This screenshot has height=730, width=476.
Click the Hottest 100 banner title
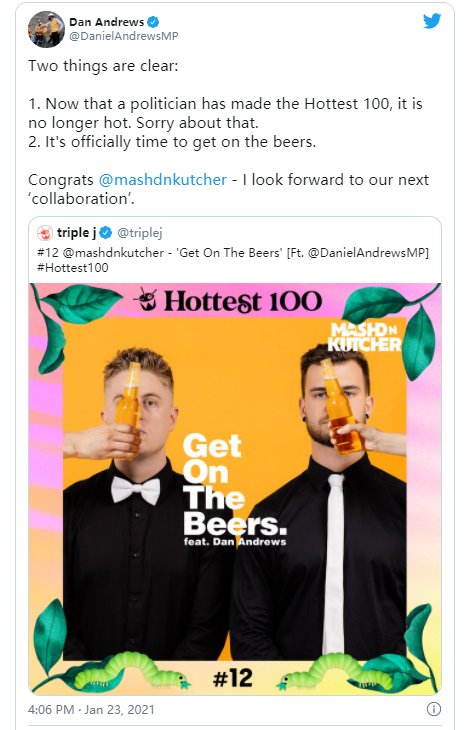(x=243, y=301)
